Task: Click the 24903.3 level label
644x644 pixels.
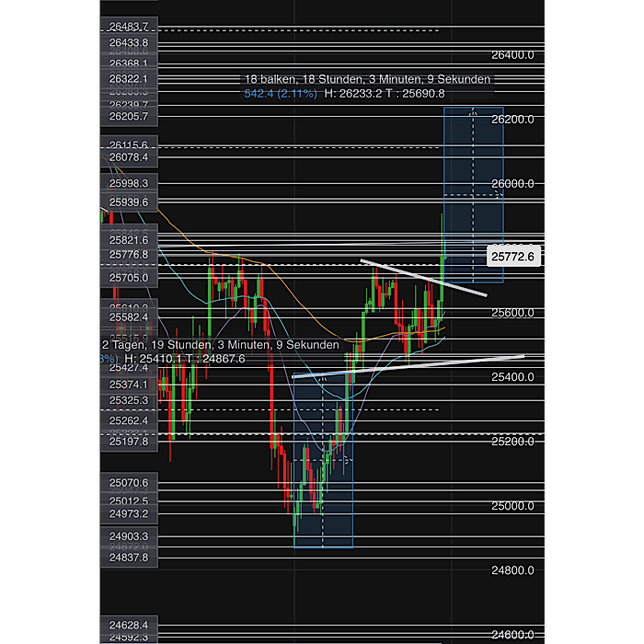Action: (129, 536)
